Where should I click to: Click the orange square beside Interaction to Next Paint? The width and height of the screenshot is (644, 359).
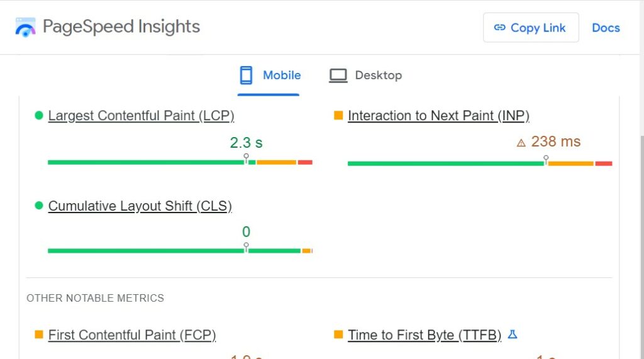(x=338, y=116)
